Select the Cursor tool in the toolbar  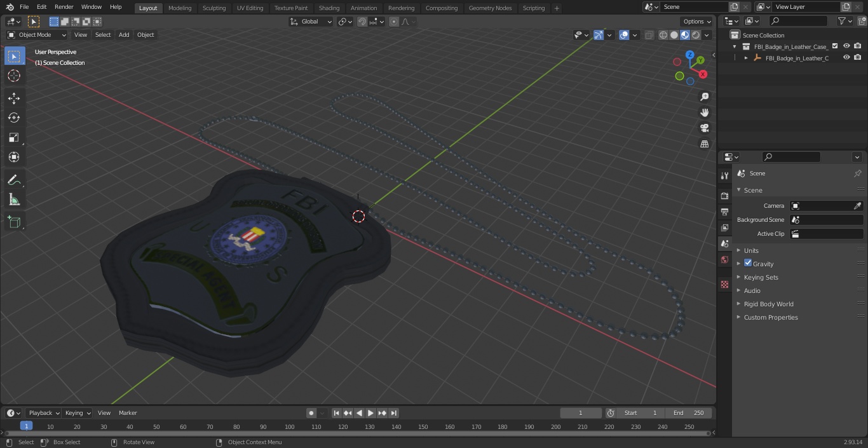click(x=14, y=76)
